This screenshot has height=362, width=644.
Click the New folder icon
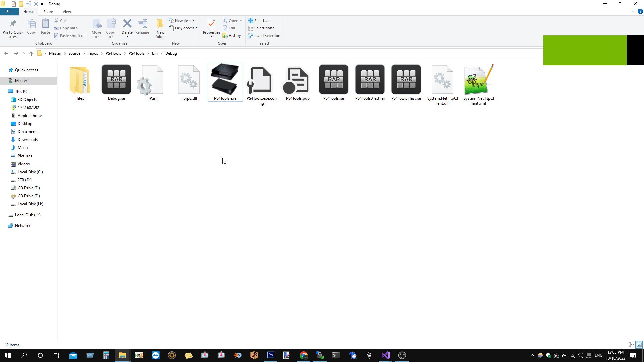coord(160,24)
